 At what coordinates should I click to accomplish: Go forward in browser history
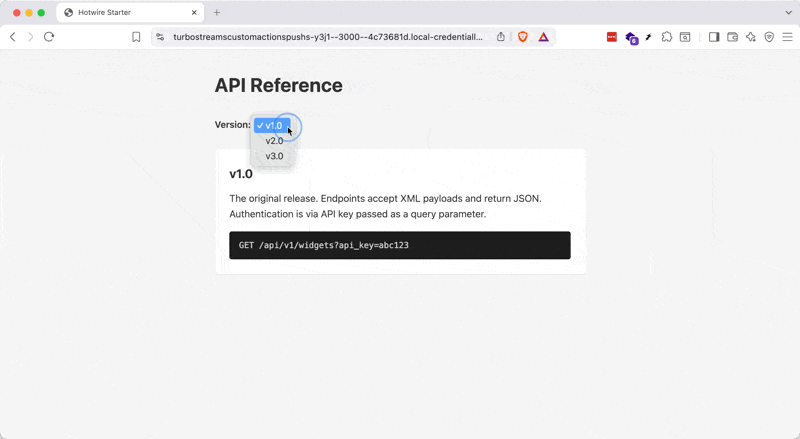[31, 37]
